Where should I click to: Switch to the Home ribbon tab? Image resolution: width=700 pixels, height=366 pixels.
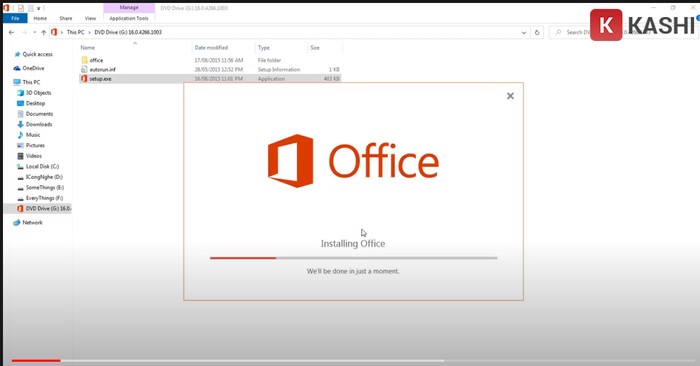40,18
